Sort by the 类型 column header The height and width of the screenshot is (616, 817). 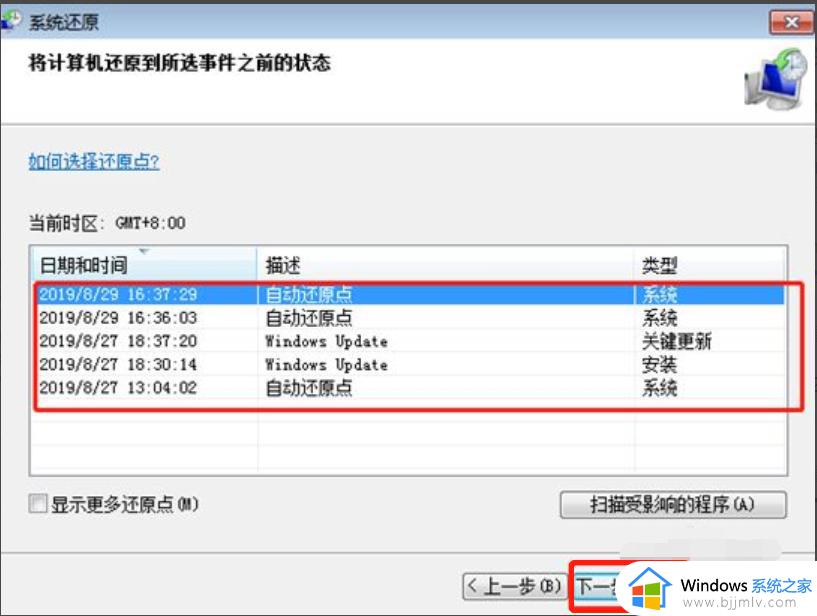point(710,265)
